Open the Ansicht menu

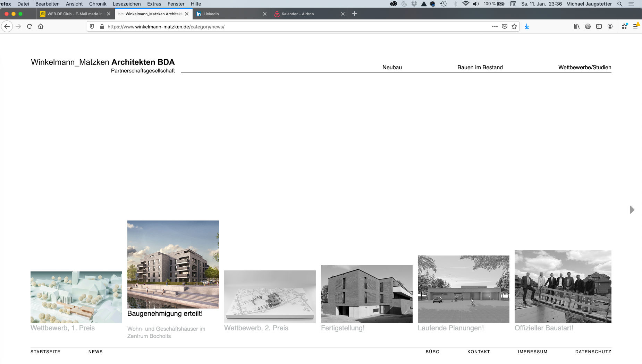coord(74,4)
